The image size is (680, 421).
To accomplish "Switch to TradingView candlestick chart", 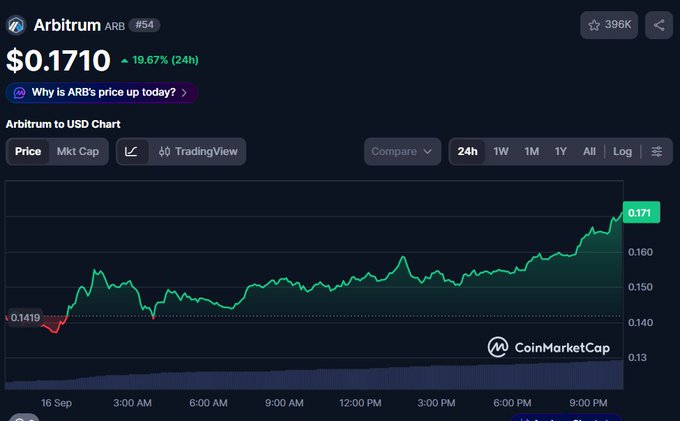I will click(x=198, y=151).
